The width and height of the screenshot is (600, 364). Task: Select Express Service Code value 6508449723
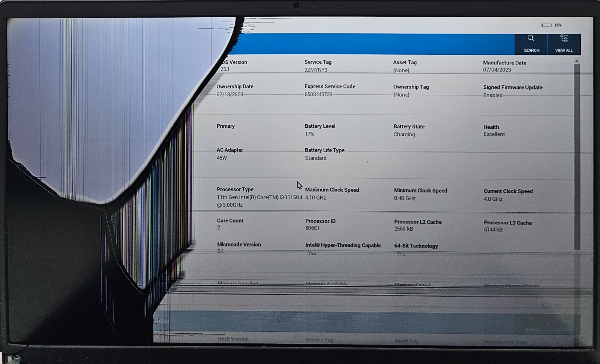pos(318,94)
